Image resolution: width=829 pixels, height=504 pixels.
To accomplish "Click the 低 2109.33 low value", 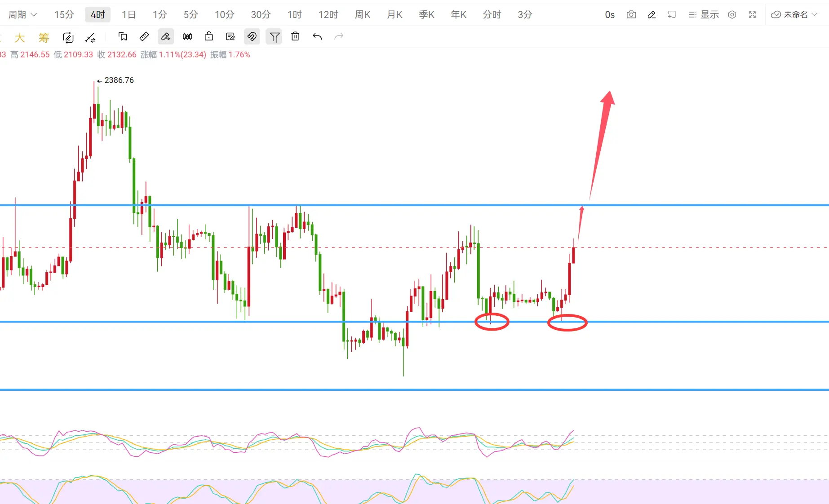I will tap(73, 55).
